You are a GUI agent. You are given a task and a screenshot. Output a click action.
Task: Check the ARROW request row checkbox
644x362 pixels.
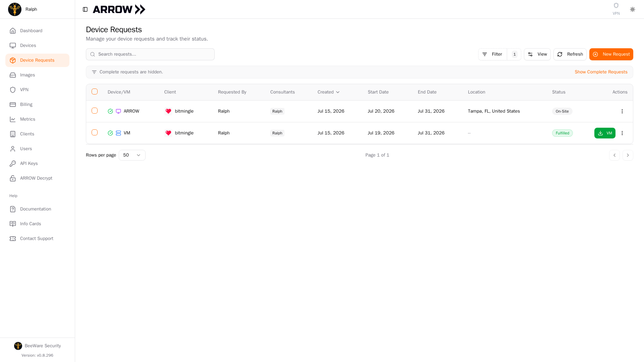pos(95,111)
